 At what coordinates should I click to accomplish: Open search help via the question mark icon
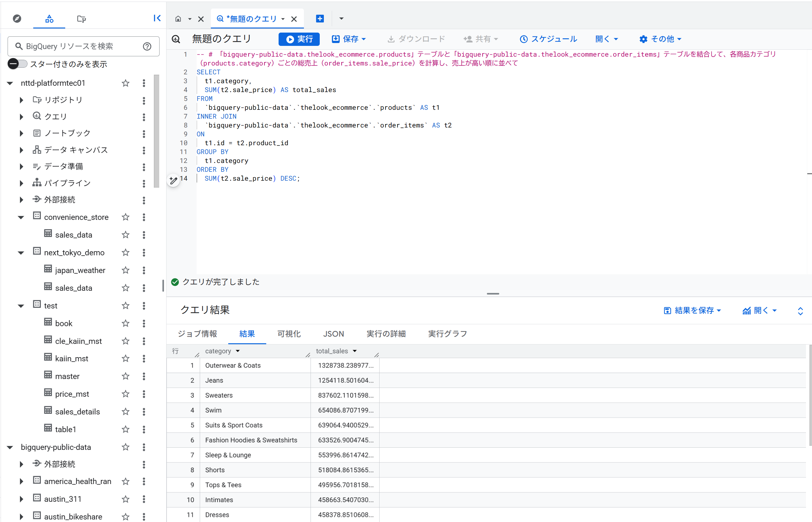tap(147, 47)
